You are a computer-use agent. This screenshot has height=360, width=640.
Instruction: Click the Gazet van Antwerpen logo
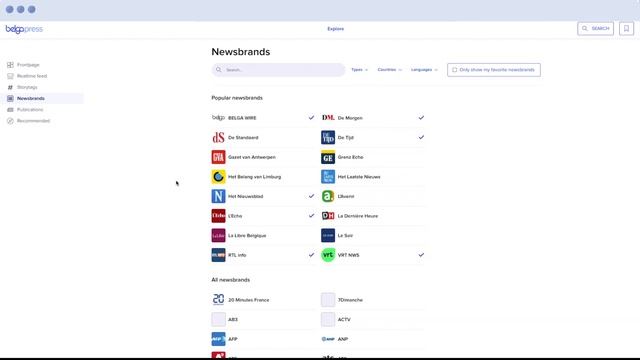point(218,157)
